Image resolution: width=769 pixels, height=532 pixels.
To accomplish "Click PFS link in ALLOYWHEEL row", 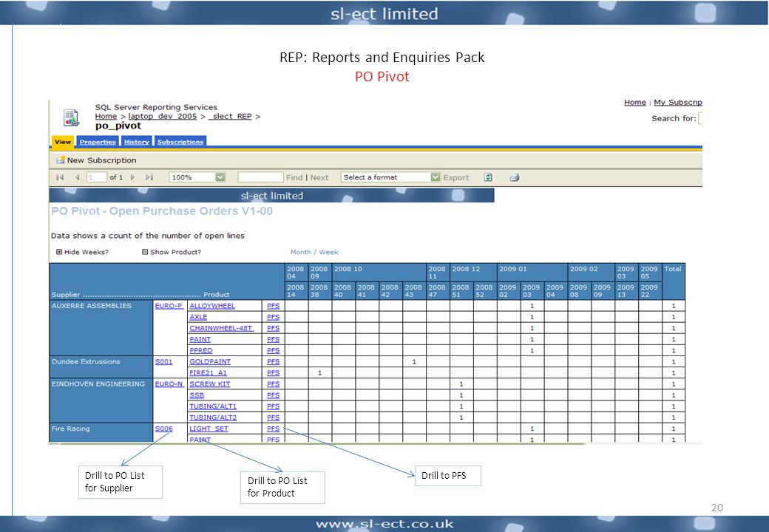I will tap(273, 306).
